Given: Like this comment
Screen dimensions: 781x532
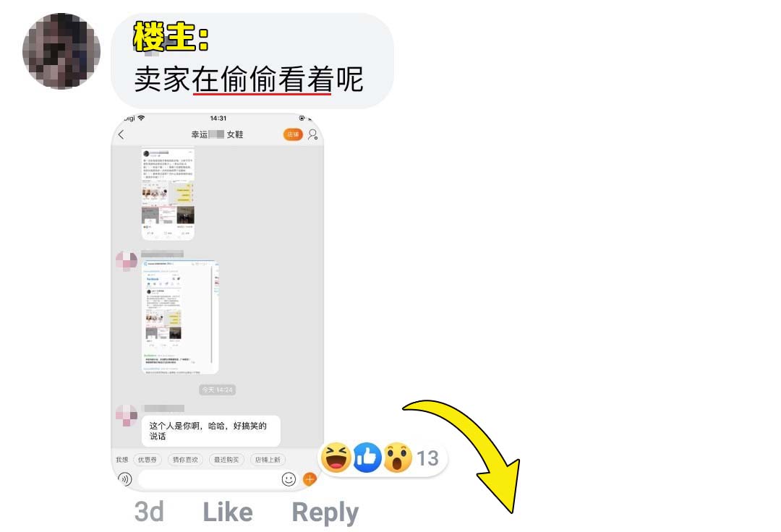Looking at the screenshot, I should (228, 512).
